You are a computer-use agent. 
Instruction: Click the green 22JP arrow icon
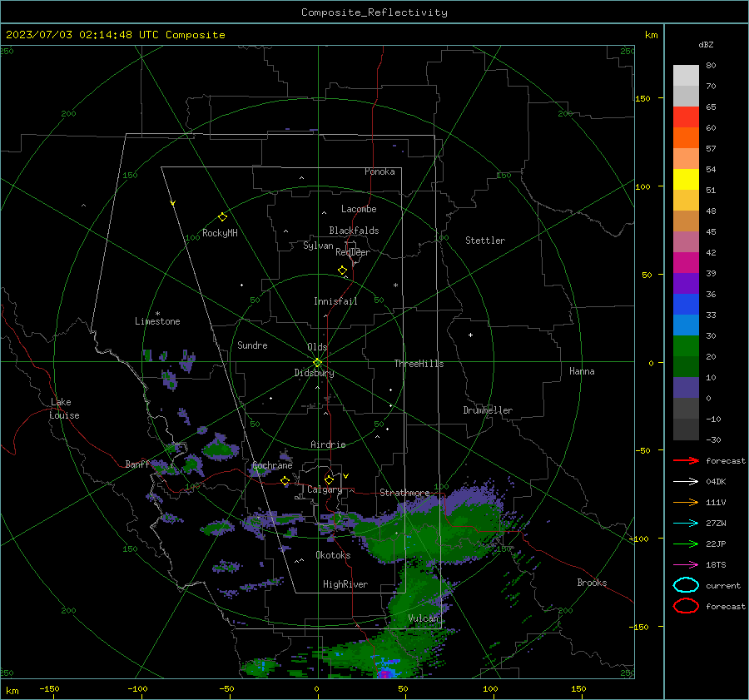point(686,544)
